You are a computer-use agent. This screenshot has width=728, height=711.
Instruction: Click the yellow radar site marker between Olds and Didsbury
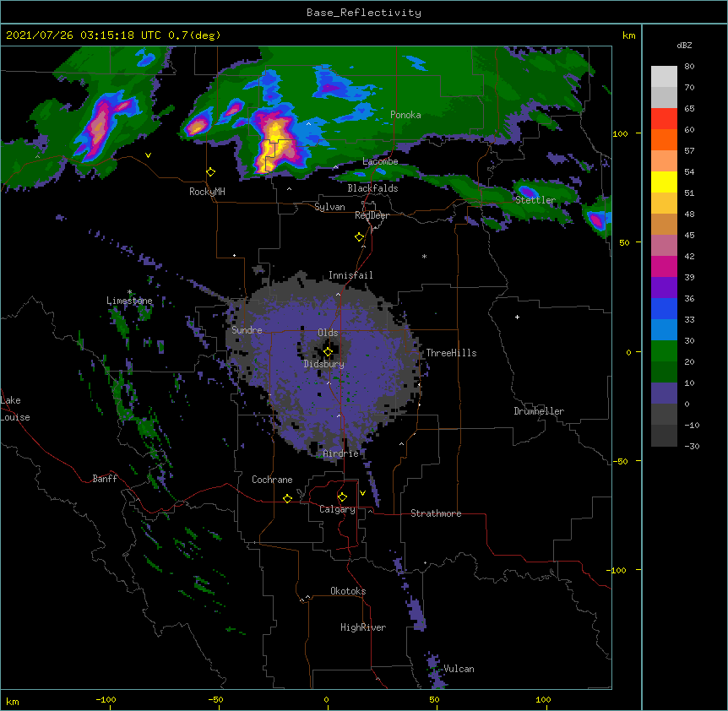[329, 352]
